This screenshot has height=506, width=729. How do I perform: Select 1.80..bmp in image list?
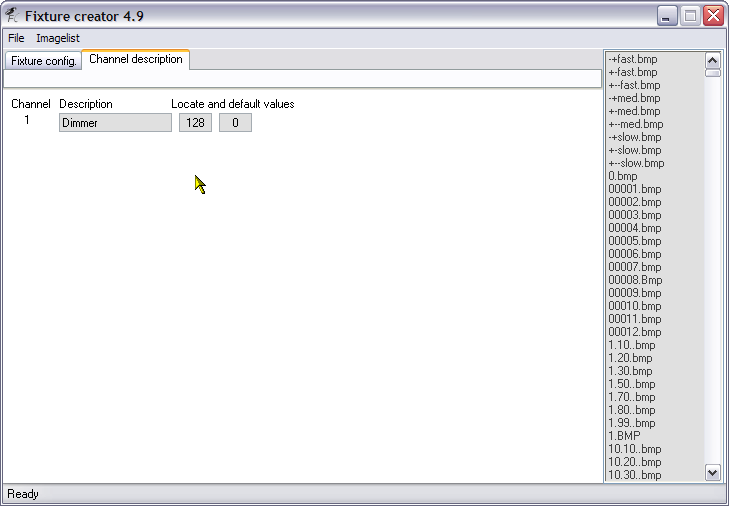pos(631,411)
